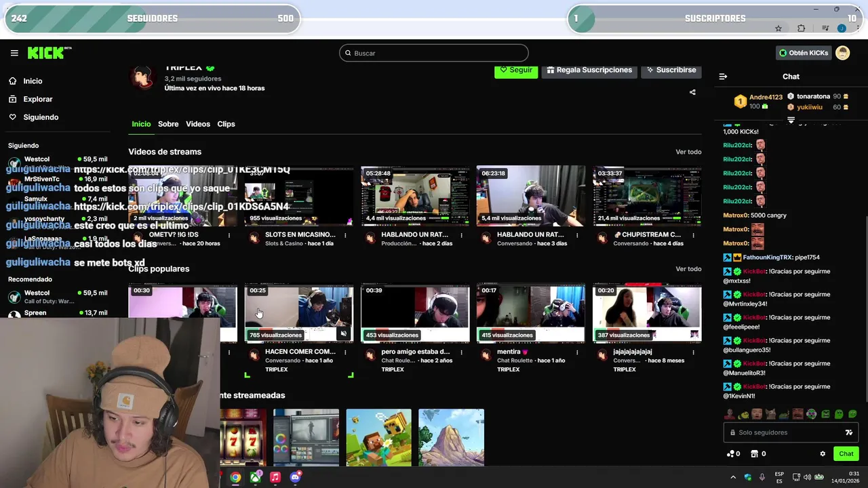Open the stream video with 21,4 mil visualizaciones
The image size is (868, 488).
pos(647,196)
